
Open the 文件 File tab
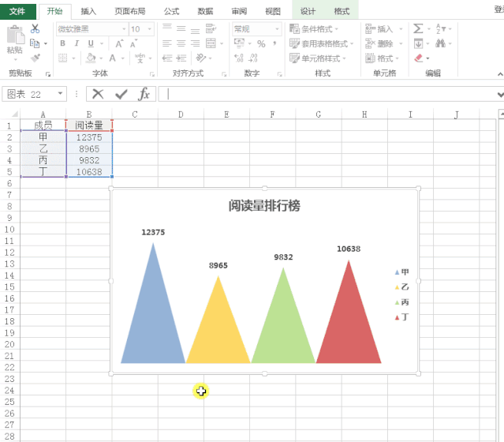pyautogui.click(x=17, y=11)
